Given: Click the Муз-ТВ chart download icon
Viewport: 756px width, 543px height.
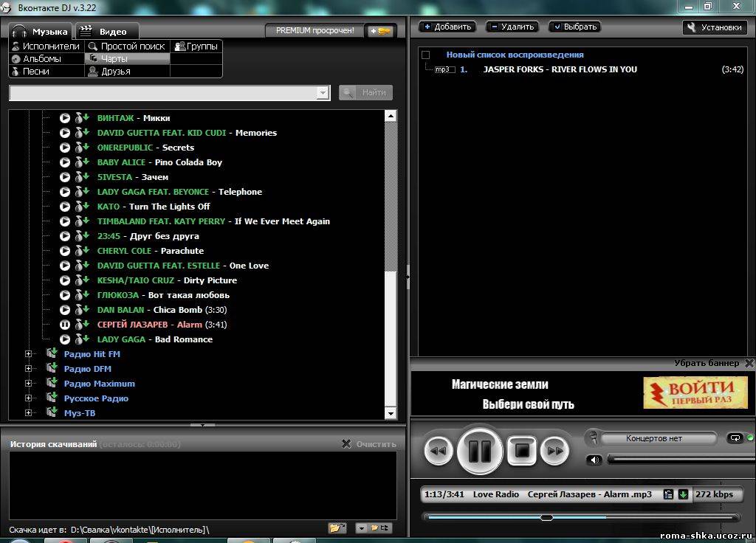Looking at the screenshot, I should tap(52, 412).
